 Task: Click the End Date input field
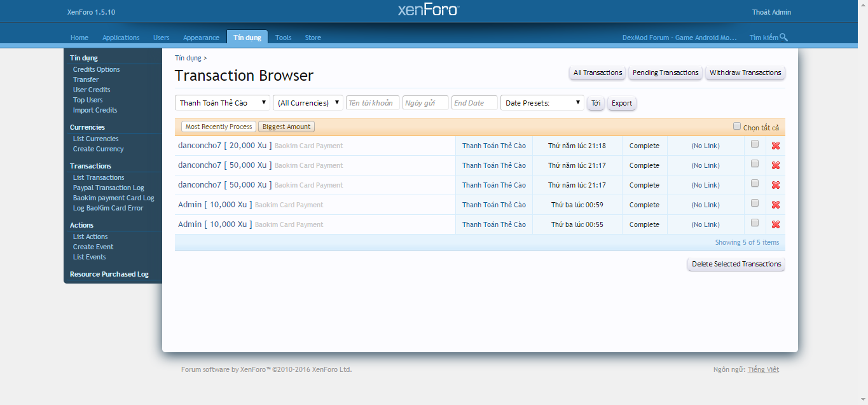tap(474, 103)
